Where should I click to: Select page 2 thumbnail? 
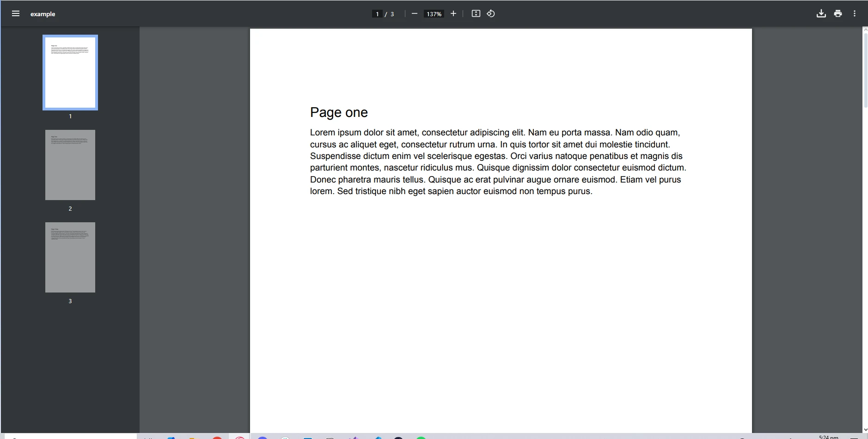(70, 165)
